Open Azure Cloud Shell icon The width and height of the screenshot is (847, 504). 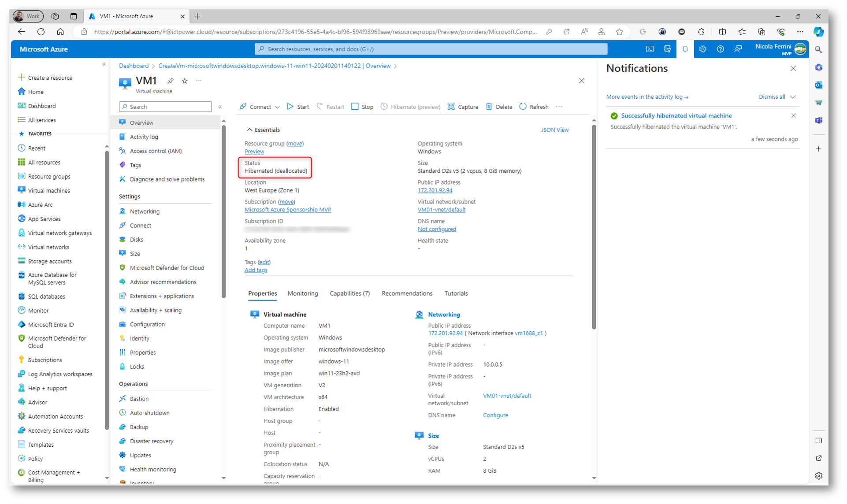[650, 49]
